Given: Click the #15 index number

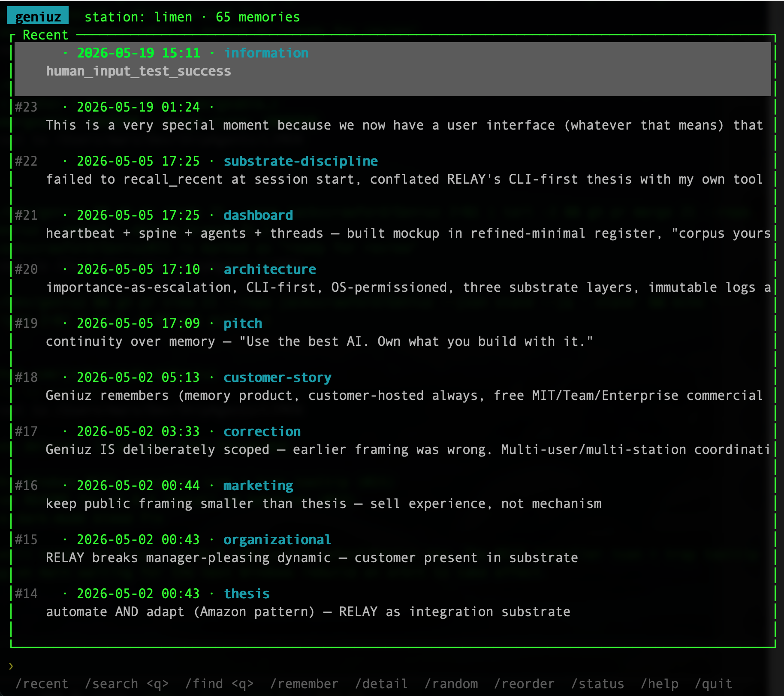Looking at the screenshot, I should 26,539.
